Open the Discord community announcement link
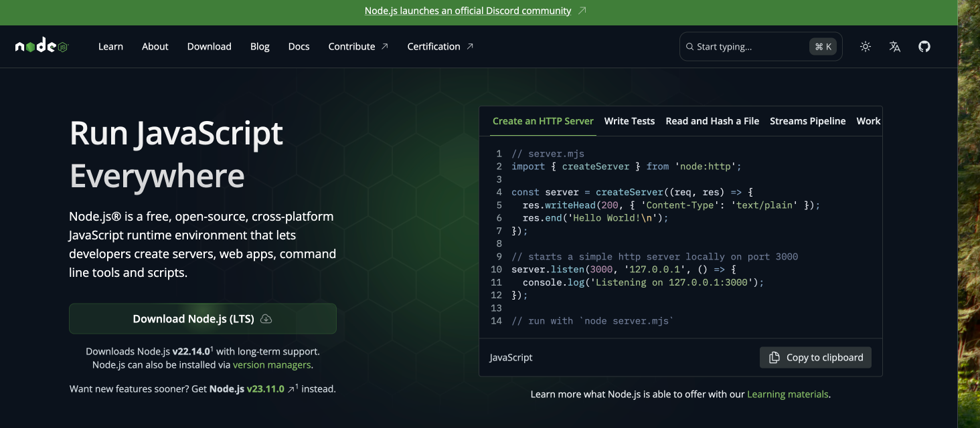Image resolution: width=980 pixels, height=428 pixels. click(x=468, y=11)
